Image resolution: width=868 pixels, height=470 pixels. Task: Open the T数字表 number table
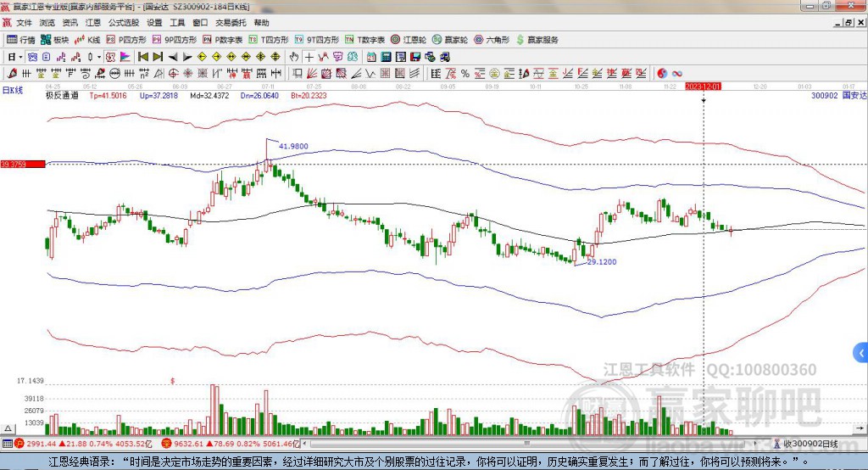pos(365,40)
